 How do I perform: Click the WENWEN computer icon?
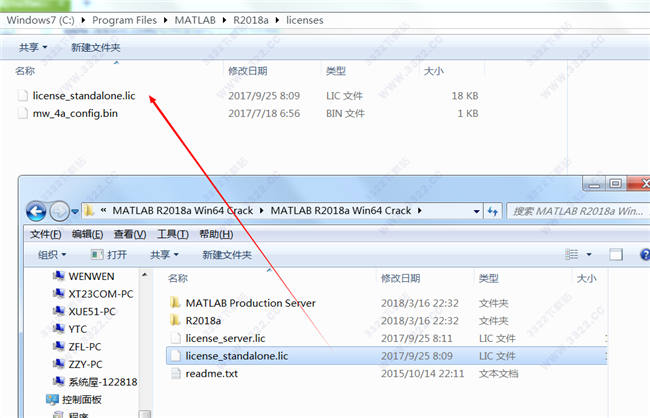(58, 276)
